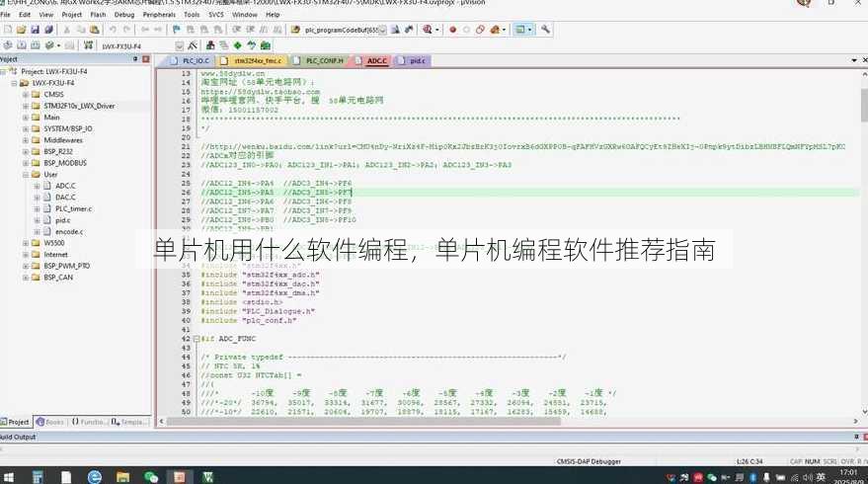Click the Enable/Disable Breakpoint hollow circle icon
The width and height of the screenshot is (868, 484).
pyautogui.click(x=466, y=30)
